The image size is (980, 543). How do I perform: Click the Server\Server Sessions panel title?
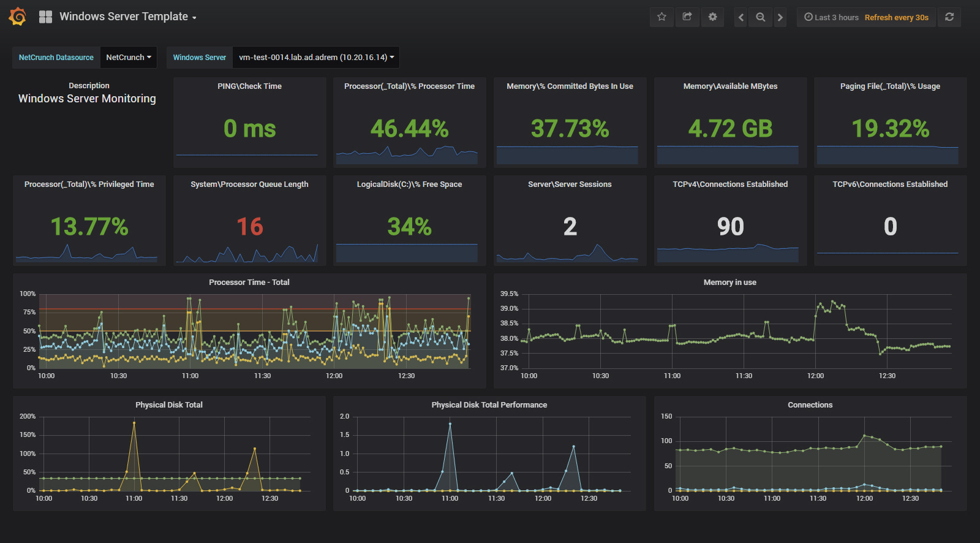click(570, 184)
